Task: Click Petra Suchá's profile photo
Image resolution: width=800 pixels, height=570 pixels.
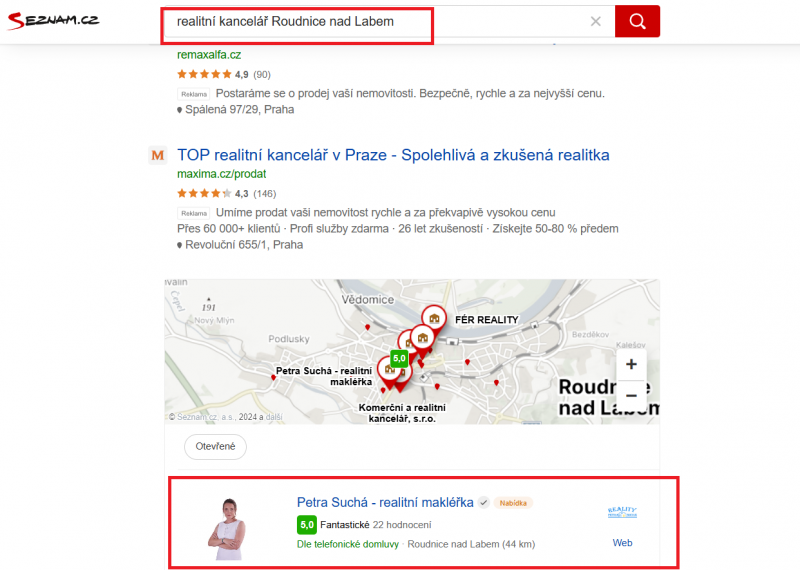Action: click(x=228, y=529)
